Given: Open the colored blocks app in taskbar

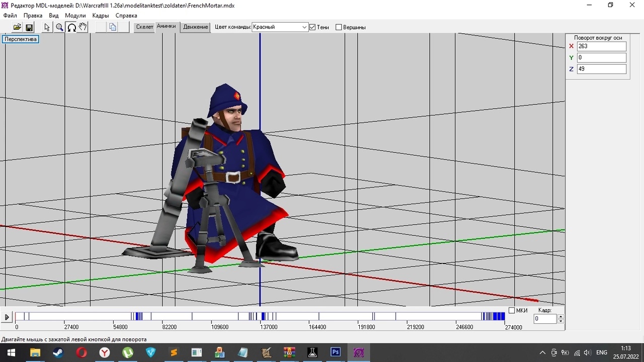Looking at the screenshot, I should [x=220, y=352].
